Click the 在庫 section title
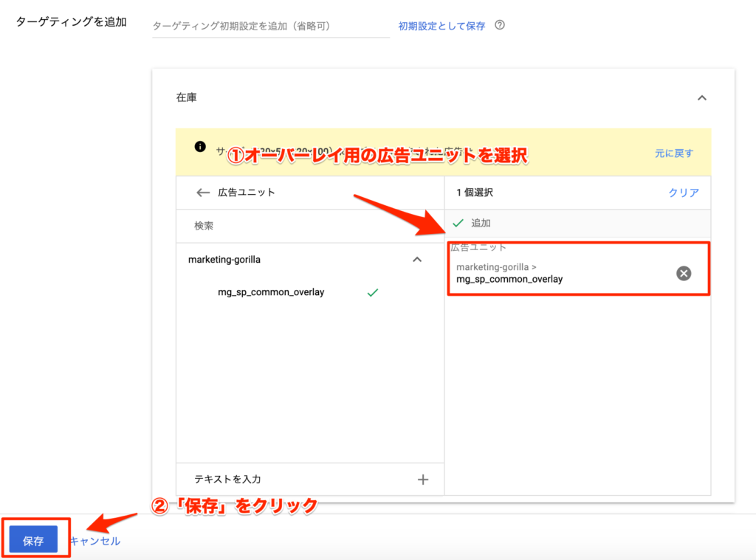This screenshot has height=560, width=756. tap(186, 98)
